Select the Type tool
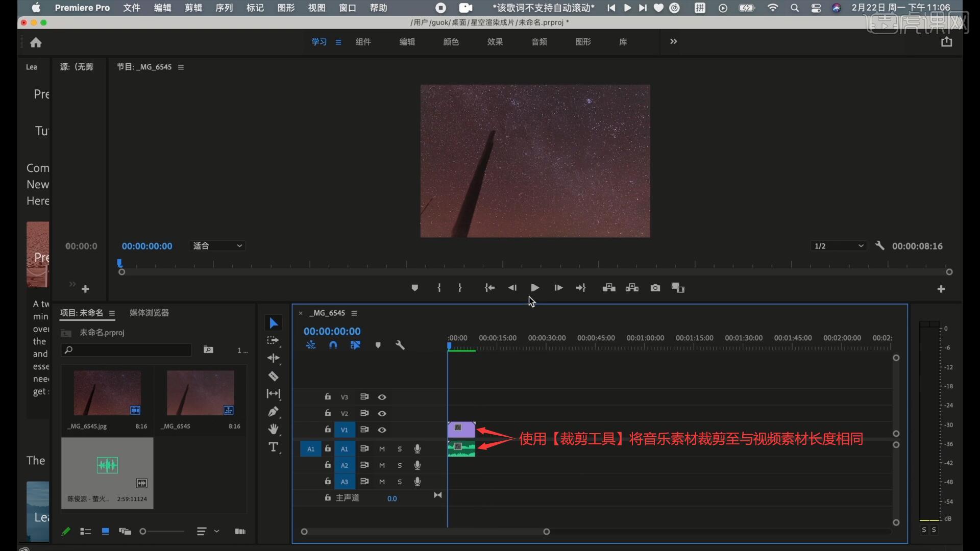 (x=274, y=447)
